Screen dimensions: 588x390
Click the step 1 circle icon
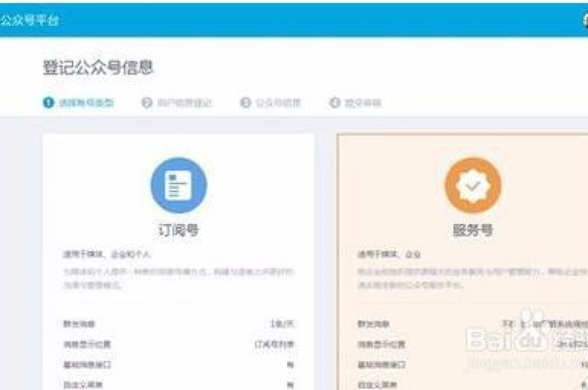pyautogui.click(x=48, y=102)
